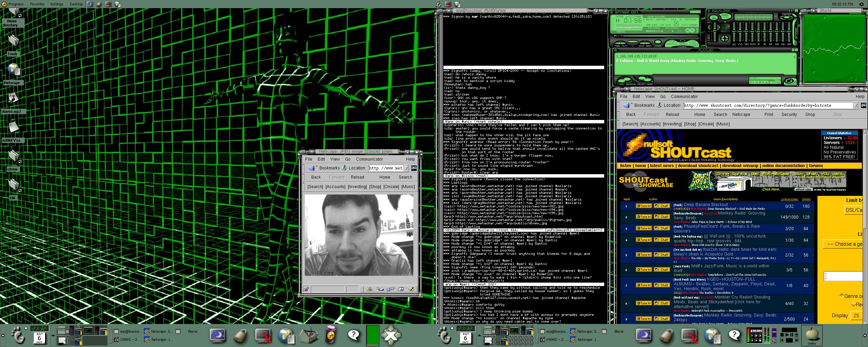The width and height of the screenshot is (868, 347).
Task: Open the chorus.mp3 file icon
Action: click(x=13, y=98)
